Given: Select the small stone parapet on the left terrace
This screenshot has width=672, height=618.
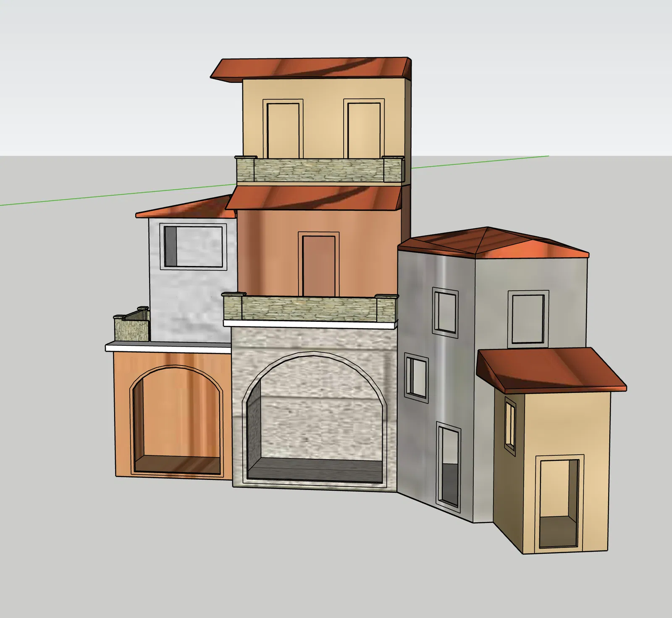Looking at the screenshot, I should tap(131, 326).
